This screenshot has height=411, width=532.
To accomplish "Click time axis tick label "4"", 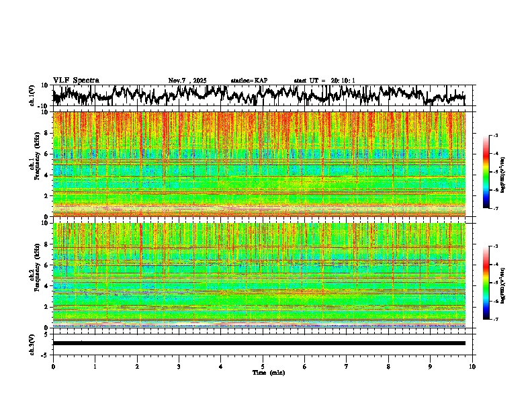I will pyautogui.click(x=220, y=367).
